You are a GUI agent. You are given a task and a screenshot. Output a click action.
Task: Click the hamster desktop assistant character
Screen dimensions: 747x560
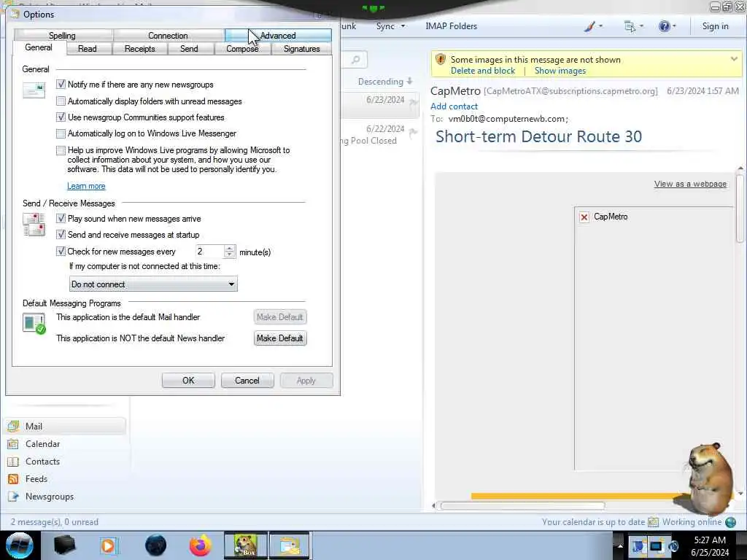(709, 478)
